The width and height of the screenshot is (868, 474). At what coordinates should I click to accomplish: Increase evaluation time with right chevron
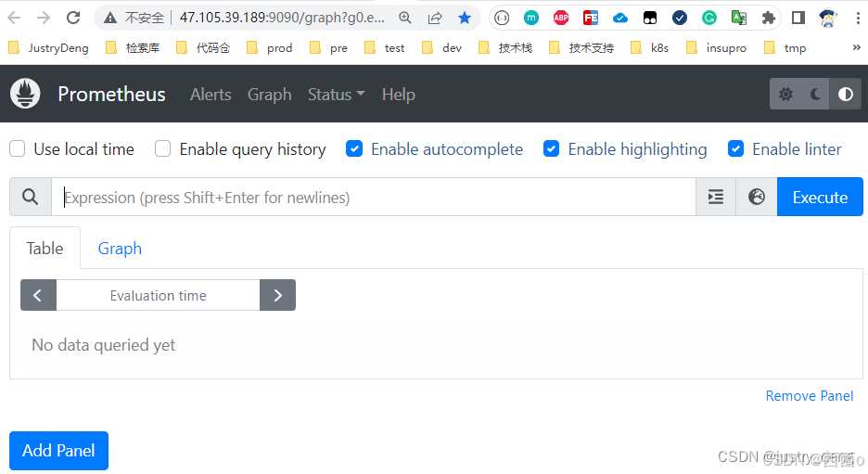click(x=278, y=295)
